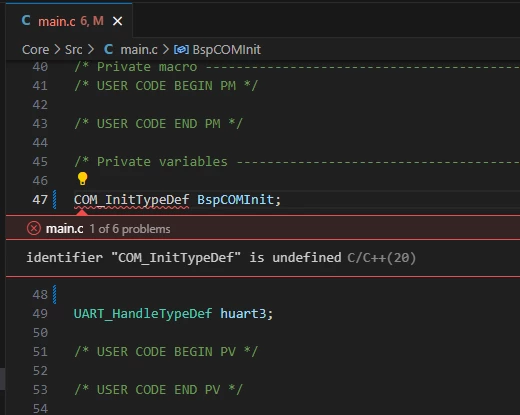Click '/* Private variables' comment on line 45
Viewport: 520px width, 415px height.
(x=151, y=162)
